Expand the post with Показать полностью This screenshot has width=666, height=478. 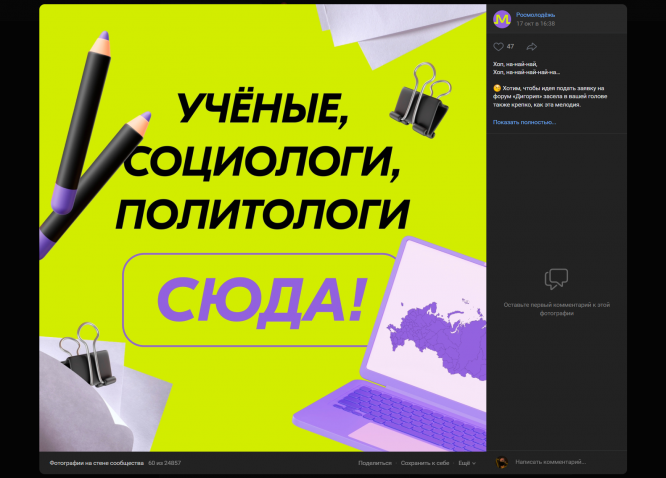pos(524,122)
